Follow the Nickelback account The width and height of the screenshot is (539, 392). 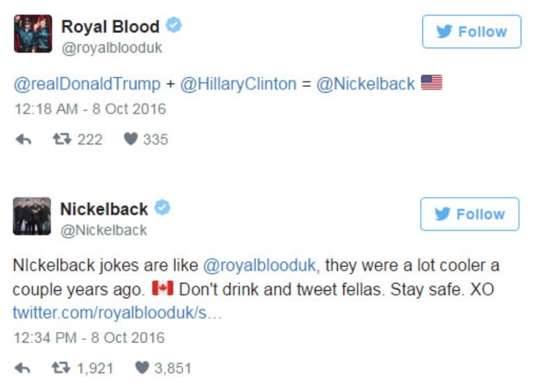[x=470, y=214]
